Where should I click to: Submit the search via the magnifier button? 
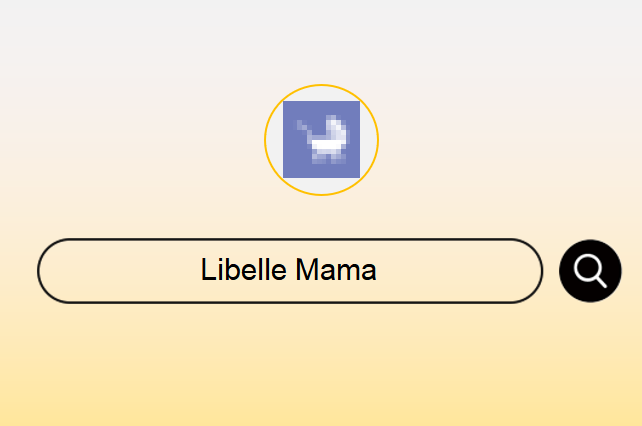590,271
